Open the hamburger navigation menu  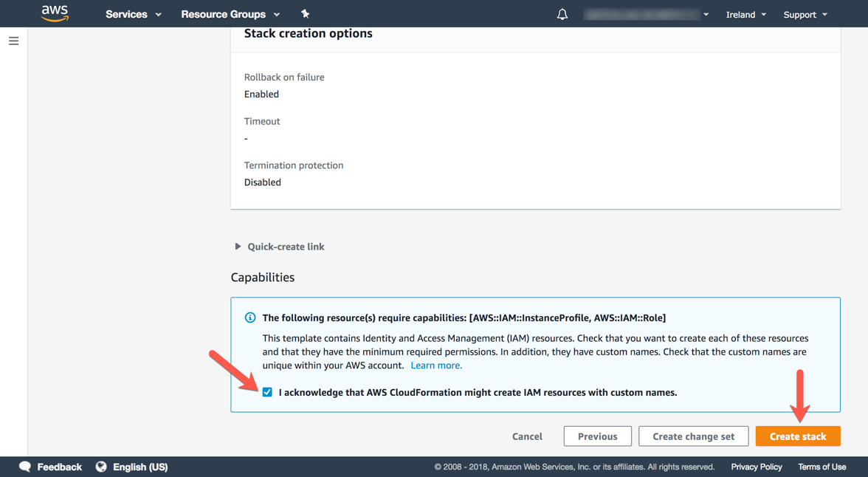pos(13,41)
